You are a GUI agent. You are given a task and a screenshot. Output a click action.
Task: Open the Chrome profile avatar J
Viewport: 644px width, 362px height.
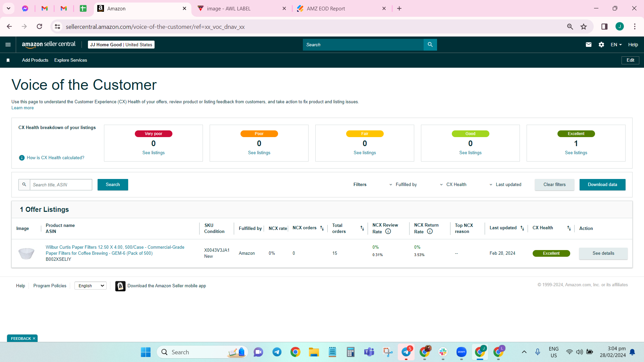click(x=620, y=27)
